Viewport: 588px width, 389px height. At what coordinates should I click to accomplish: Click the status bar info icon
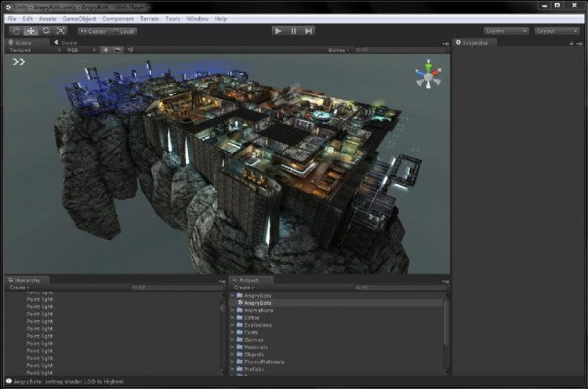[x=9, y=381]
